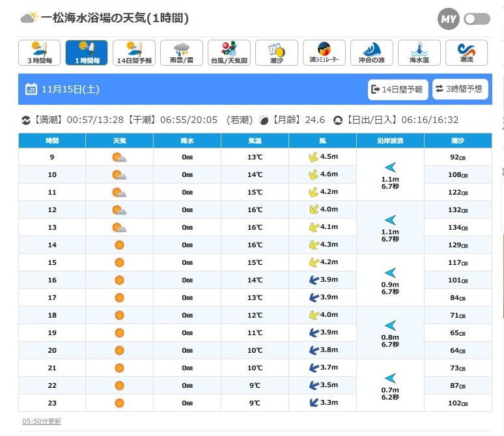Open the 波シミュレーター wave simulator icon
This screenshot has width=504, height=436.
pyautogui.click(x=324, y=53)
